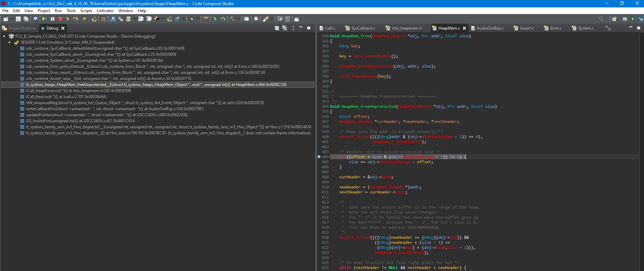The height and width of the screenshot is (271, 644).
Task: Click the Step Into icon
Action: 68,19
